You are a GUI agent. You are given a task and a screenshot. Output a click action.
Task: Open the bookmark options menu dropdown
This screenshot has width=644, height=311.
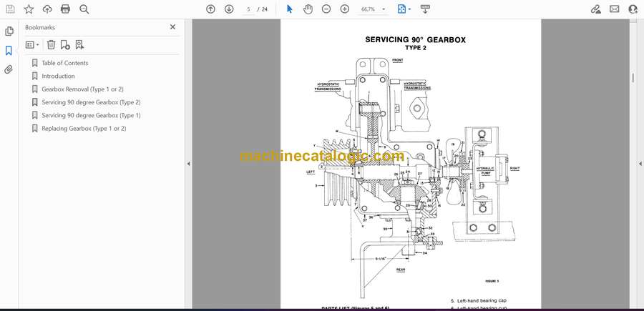pyautogui.click(x=32, y=45)
